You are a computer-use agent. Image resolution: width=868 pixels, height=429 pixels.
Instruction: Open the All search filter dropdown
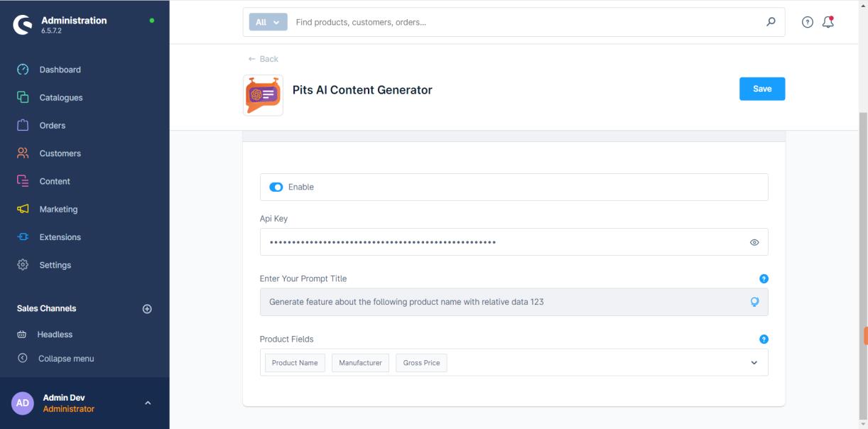pyautogui.click(x=268, y=22)
